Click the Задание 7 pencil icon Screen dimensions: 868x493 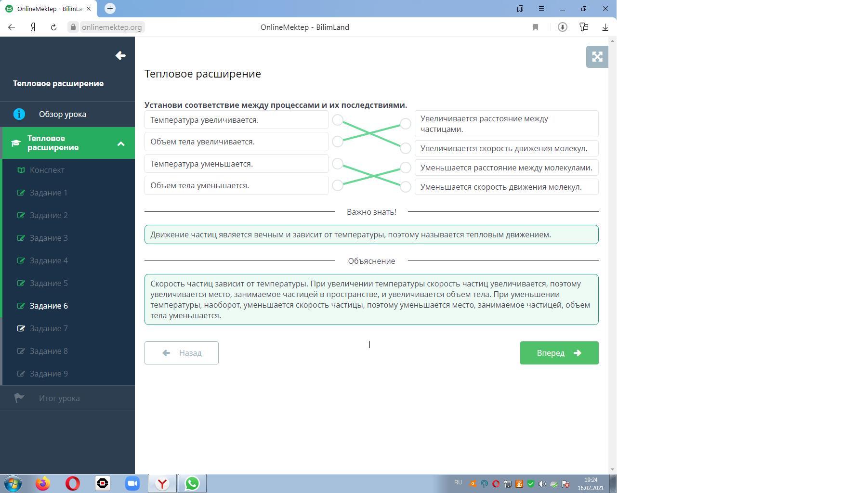pyautogui.click(x=21, y=328)
